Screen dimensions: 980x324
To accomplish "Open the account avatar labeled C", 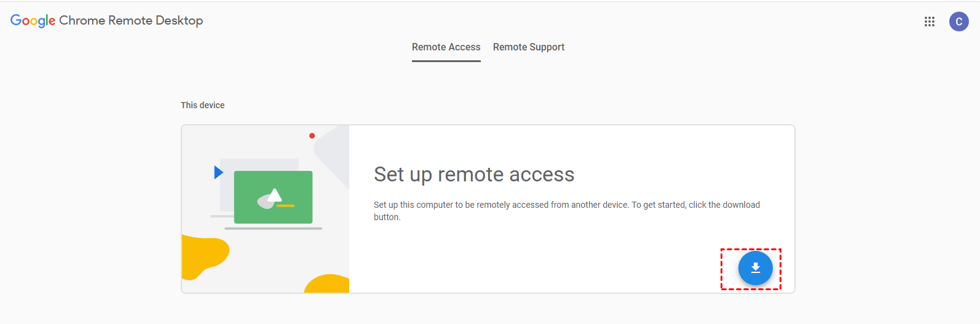I will [958, 22].
